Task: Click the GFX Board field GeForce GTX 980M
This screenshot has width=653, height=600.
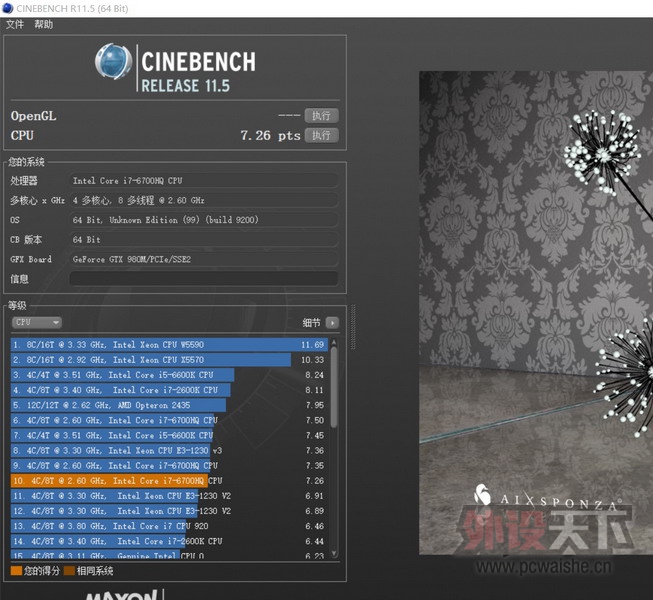Action: tap(203, 259)
